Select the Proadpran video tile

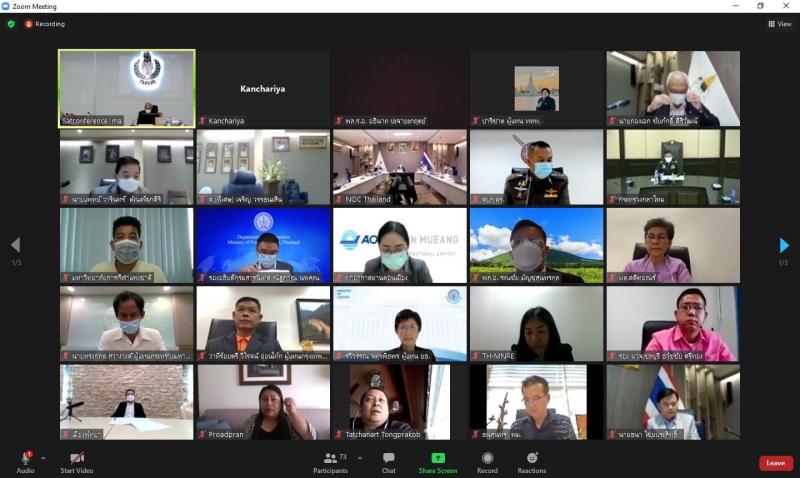pos(263,402)
